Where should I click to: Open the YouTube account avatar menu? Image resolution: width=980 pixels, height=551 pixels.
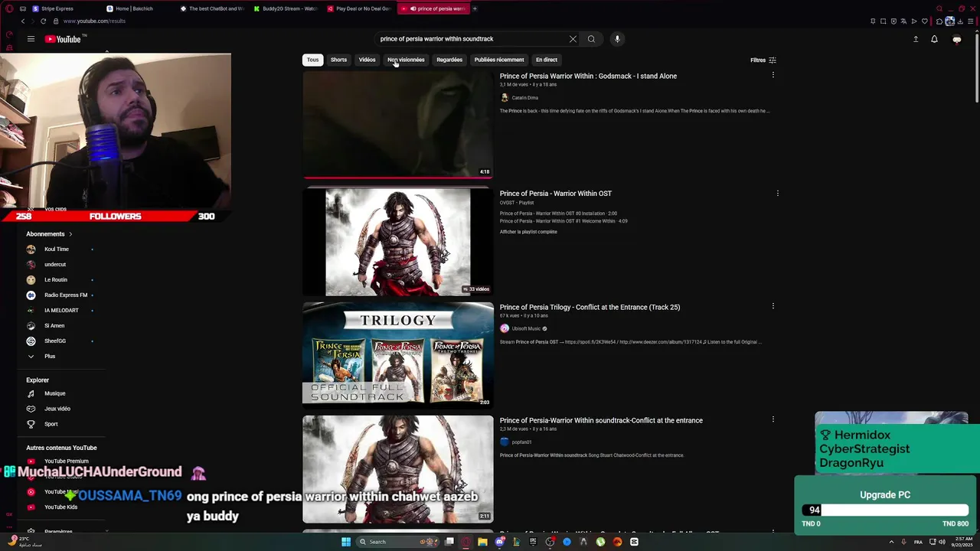click(956, 39)
